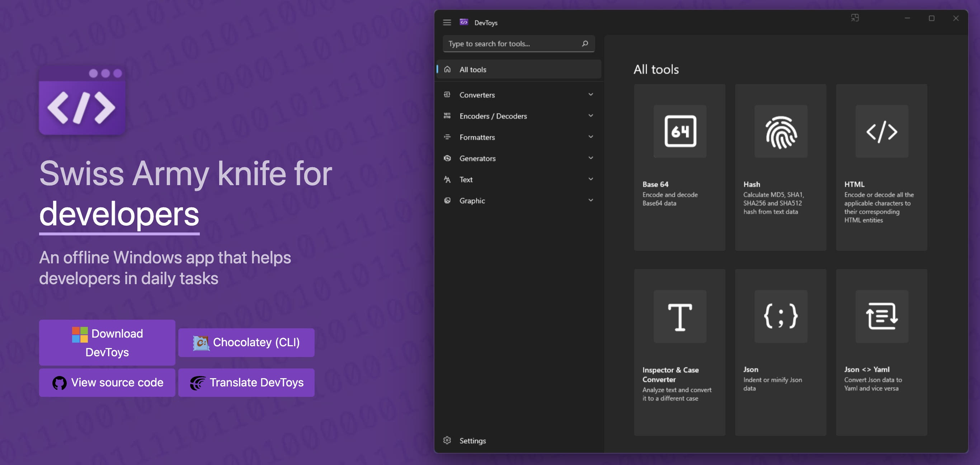Viewport: 980px width, 465px height.
Task: Expand the Encoders / Decoders chevron
Action: pyautogui.click(x=591, y=116)
